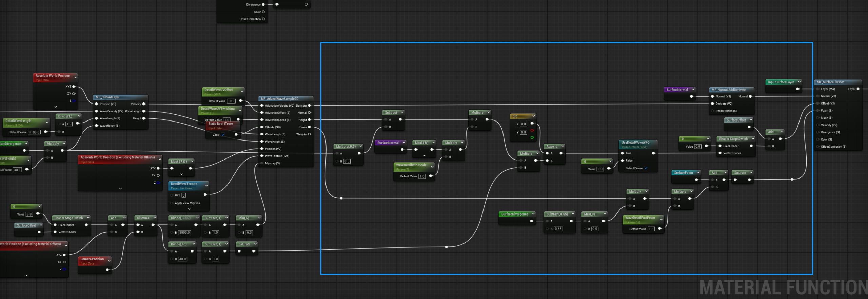This screenshot has width=868, height=299.
Task: Click the Mipmap (S) input pin on MF_AdvectWaveSample2D
Action: [262, 163]
